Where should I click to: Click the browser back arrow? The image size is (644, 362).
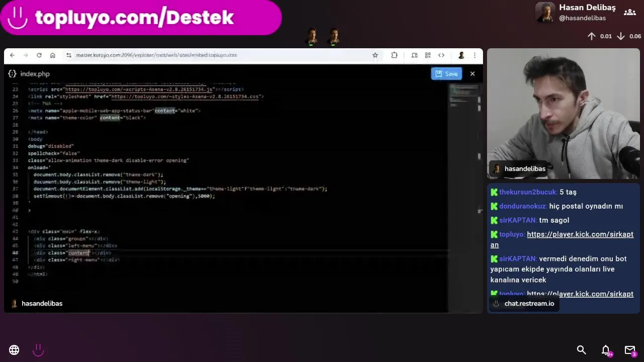coord(12,55)
